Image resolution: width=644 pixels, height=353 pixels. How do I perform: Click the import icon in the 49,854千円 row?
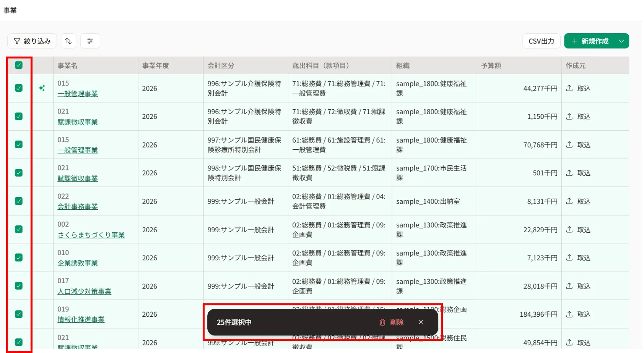569,343
